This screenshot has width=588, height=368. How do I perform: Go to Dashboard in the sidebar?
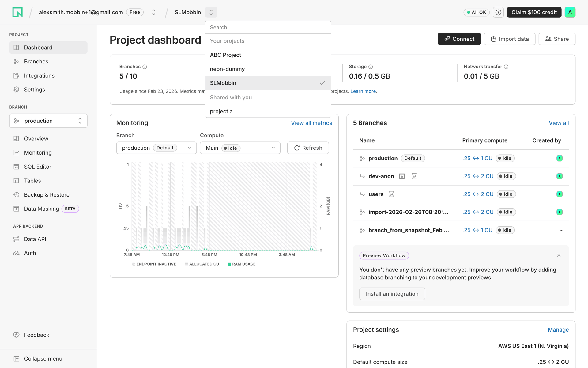click(x=48, y=48)
